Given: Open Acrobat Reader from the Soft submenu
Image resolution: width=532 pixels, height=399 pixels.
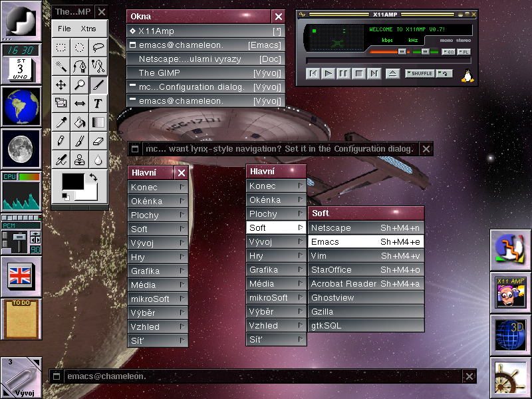Looking at the screenshot, I should (366, 284).
